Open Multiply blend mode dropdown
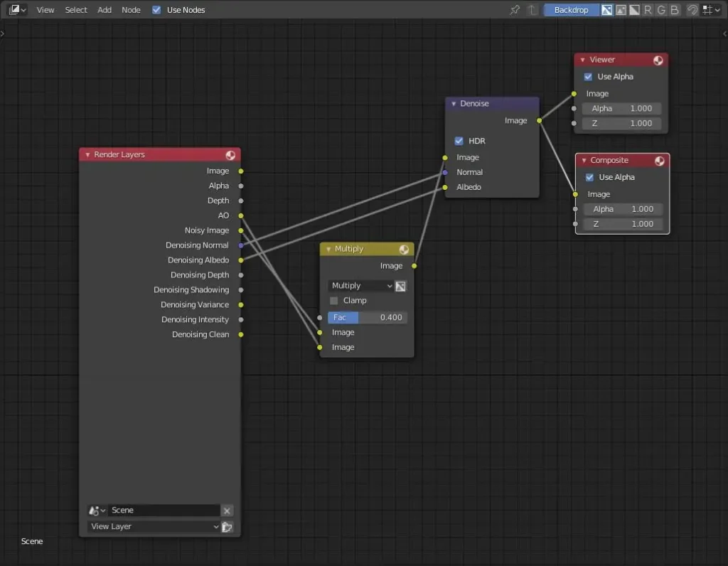This screenshot has width=728, height=566. [x=361, y=286]
